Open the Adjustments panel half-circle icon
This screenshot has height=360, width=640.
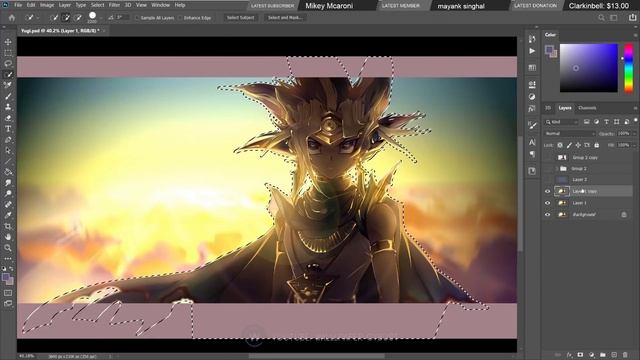(532, 97)
